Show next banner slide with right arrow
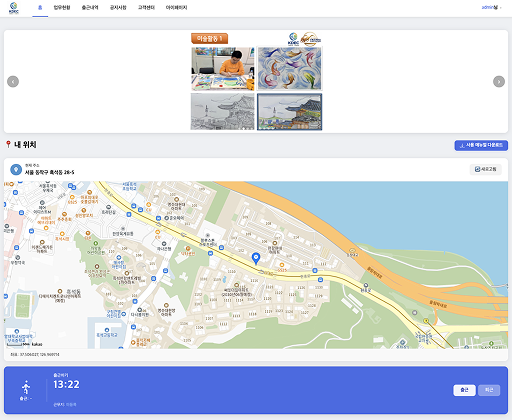This screenshot has width=512, height=420. point(499,82)
